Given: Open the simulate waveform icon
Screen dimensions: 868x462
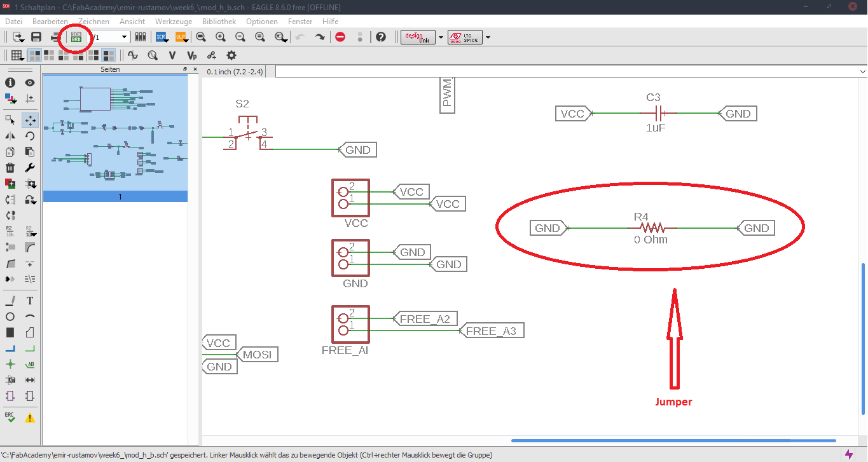Looking at the screenshot, I should pos(132,55).
